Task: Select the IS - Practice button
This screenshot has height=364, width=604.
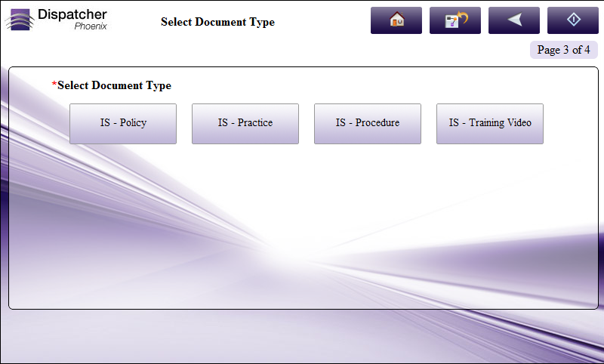Action: pos(245,123)
